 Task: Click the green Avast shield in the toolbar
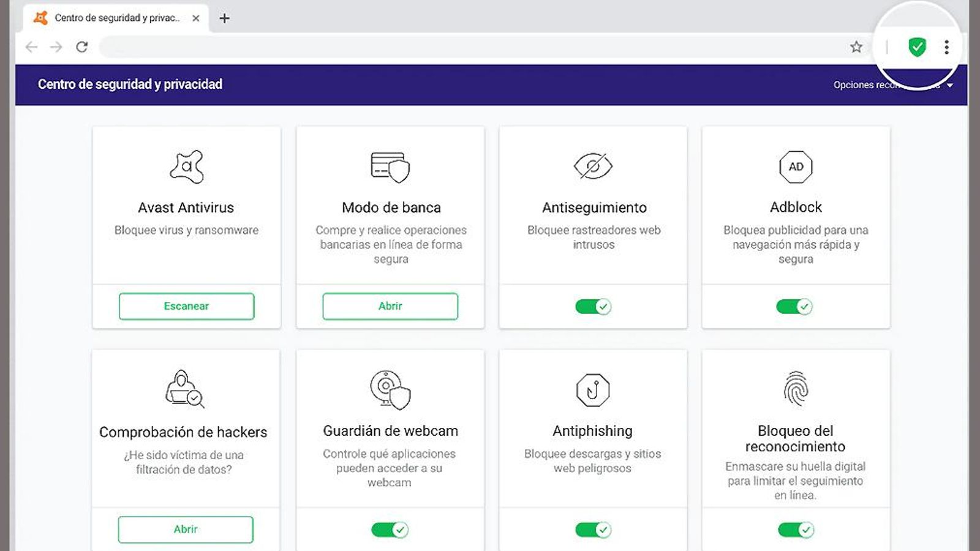click(x=916, y=46)
